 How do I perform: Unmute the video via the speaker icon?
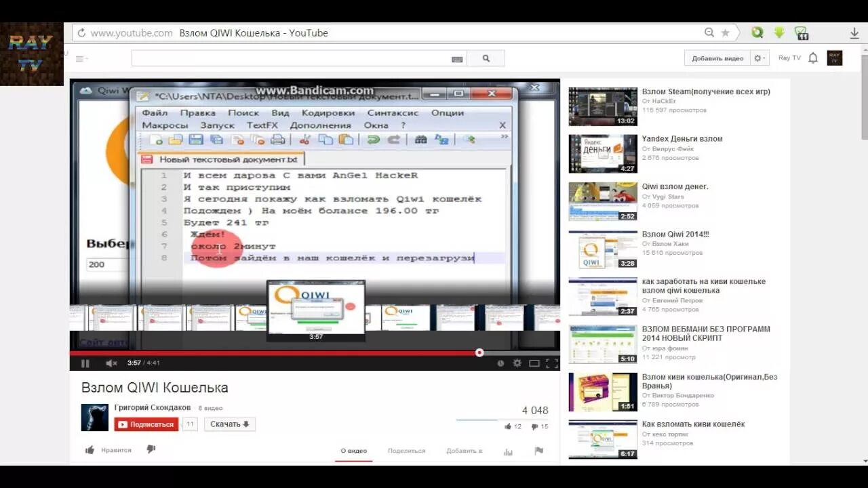tap(111, 363)
